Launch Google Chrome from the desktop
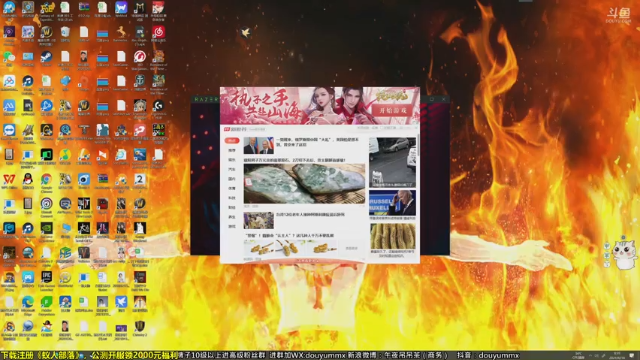This screenshot has width=640, height=360. point(47,179)
